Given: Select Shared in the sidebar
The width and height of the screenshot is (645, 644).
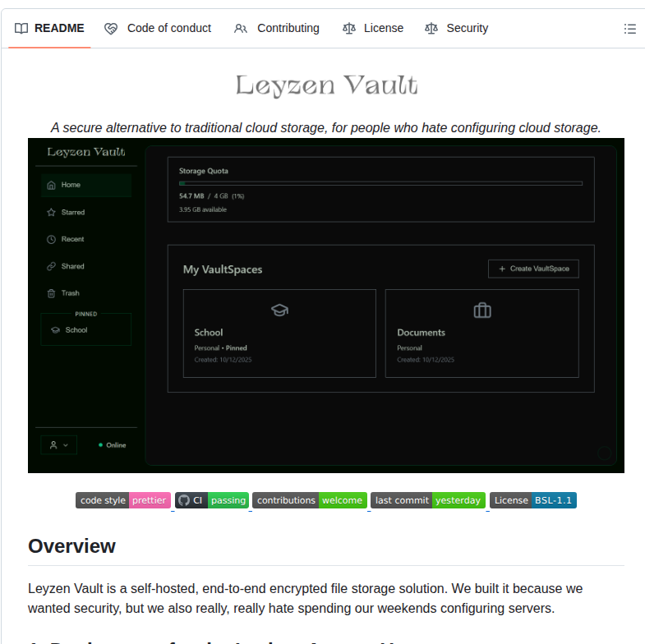Looking at the screenshot, I should pyautogui.click(x=86, y=266).
